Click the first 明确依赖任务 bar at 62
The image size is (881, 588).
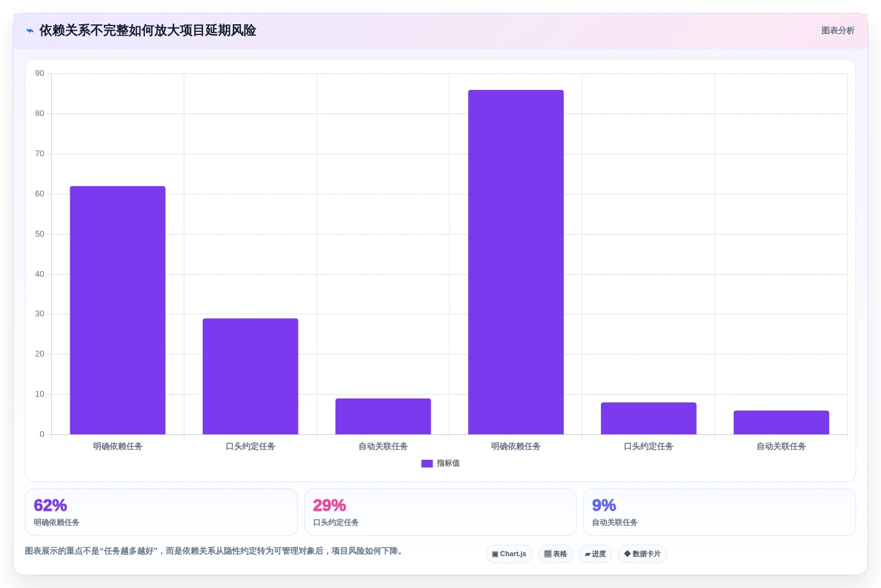pyautogui.click(x=117, y=310)
